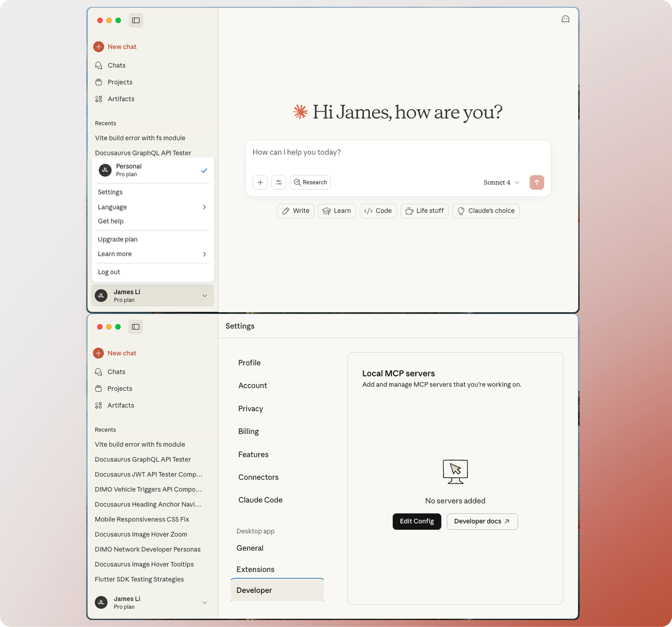
Task: Toggle sidebar icon in Settings window
Action: tap(135, 327)
